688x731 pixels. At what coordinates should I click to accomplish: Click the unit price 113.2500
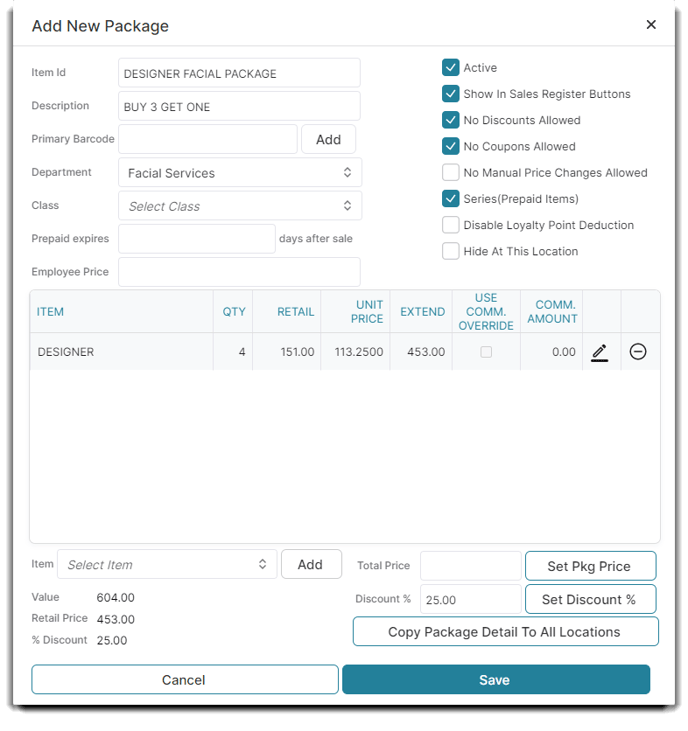[x=359, y=352]
